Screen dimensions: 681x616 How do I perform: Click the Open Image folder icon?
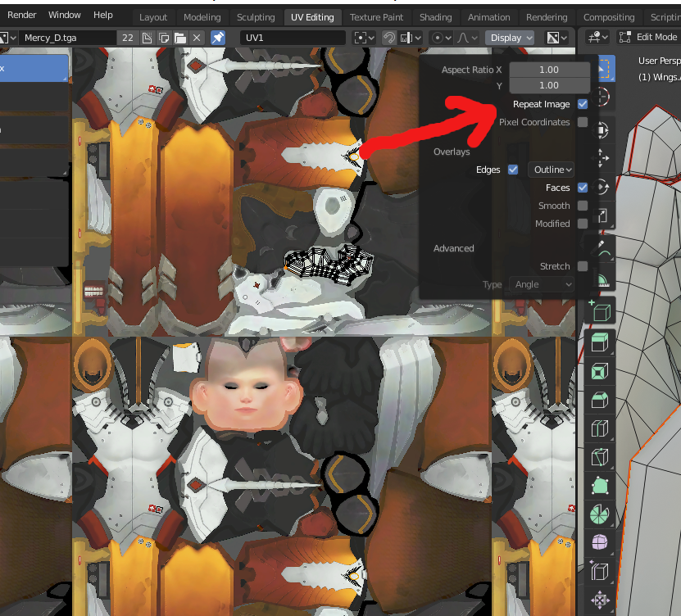pyautogui.click(x=180, y=38)
